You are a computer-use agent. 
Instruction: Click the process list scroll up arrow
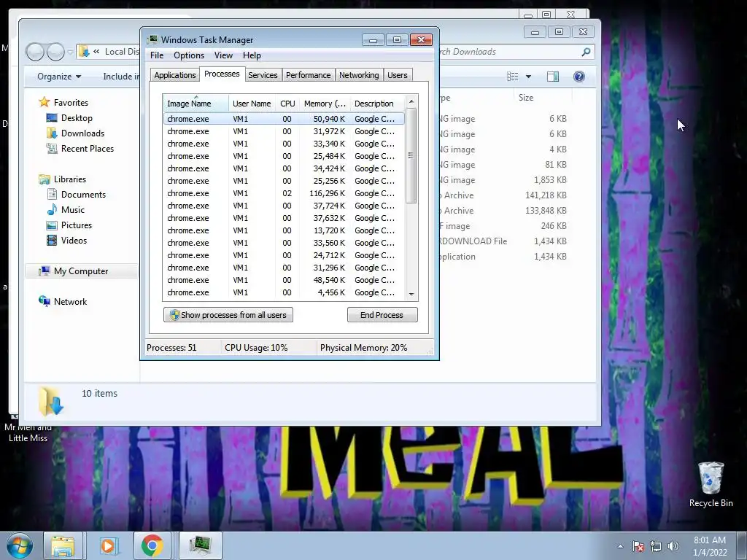[411, 101]
